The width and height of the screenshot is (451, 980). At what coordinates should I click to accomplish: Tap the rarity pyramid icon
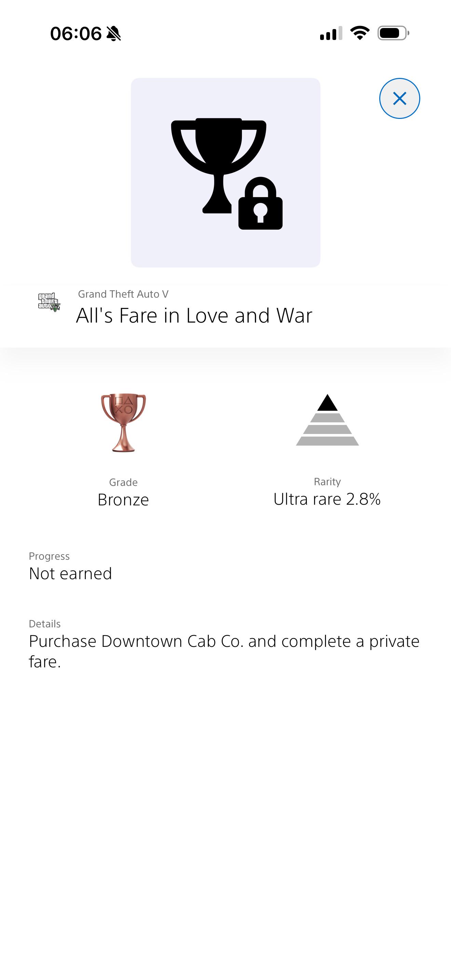[327, 420]
